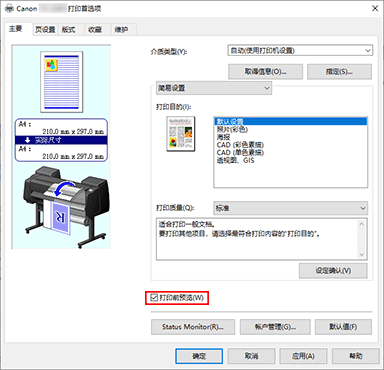The width and height of the screenshot is (384, 370).
Task: Open Status Monitor(R)... button
Action: (x=193, y=327)
